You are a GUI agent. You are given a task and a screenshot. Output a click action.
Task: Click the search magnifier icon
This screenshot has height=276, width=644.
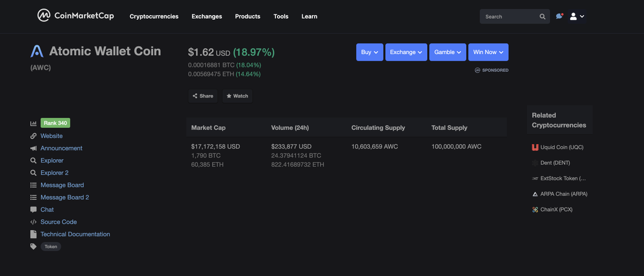click(x=543, y=17)
